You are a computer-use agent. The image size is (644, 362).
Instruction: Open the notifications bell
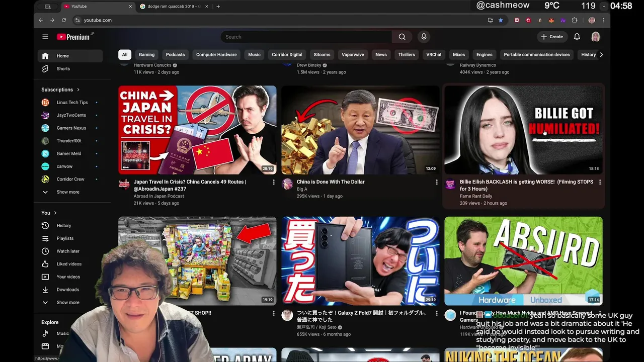tap(577, 37)
